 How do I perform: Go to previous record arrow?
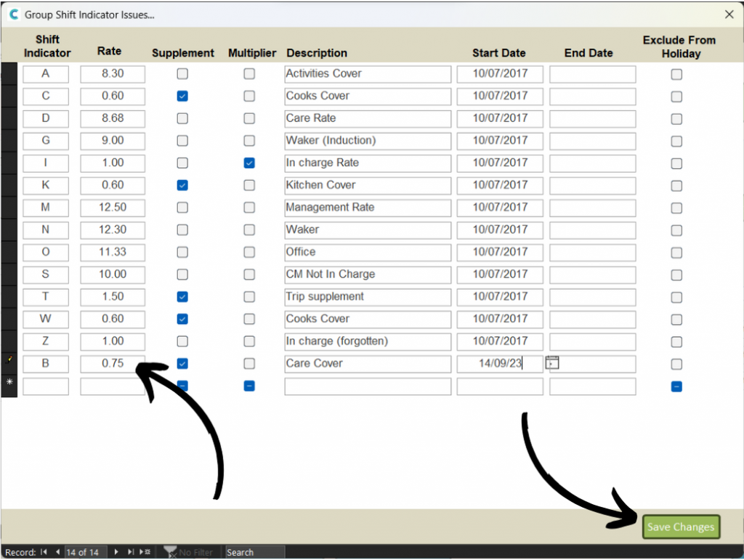[57, 552]
